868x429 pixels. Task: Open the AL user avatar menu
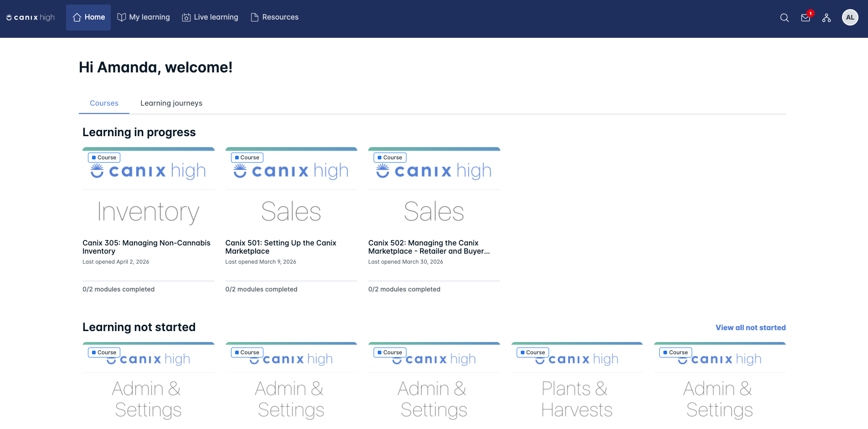coord(850,17)
